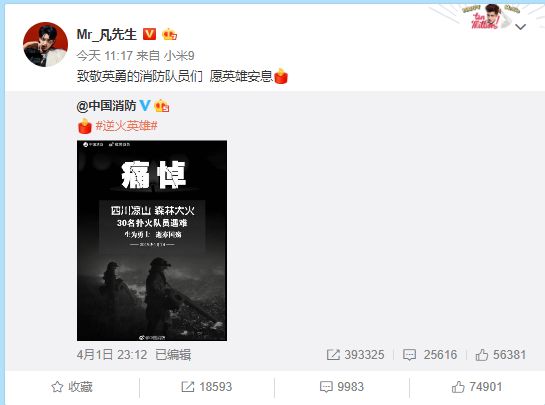Screen dimensions: 545x405
Task: Enlarge the 痛悼 memorial poster image
Action: [x=152, y=241]
